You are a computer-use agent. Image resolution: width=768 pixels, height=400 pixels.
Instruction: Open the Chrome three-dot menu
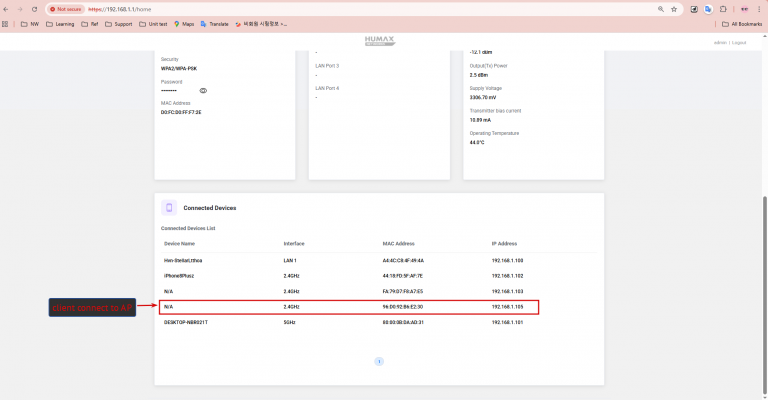coord(759,9)
